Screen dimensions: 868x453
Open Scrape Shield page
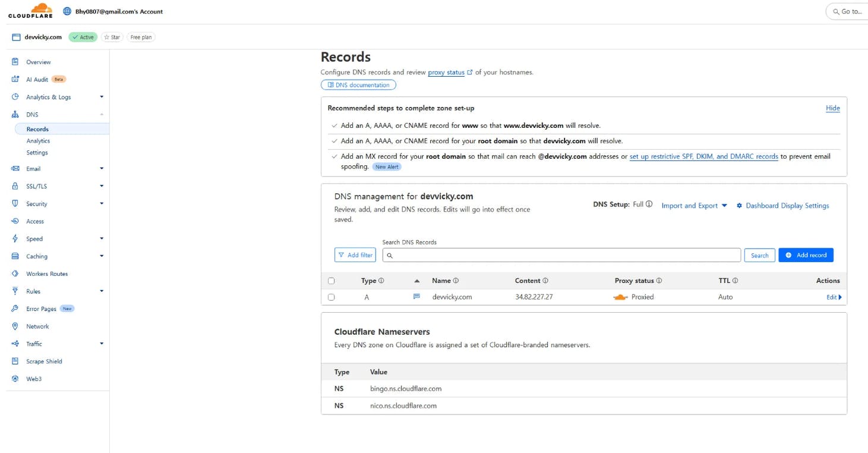tap(44, 361)
